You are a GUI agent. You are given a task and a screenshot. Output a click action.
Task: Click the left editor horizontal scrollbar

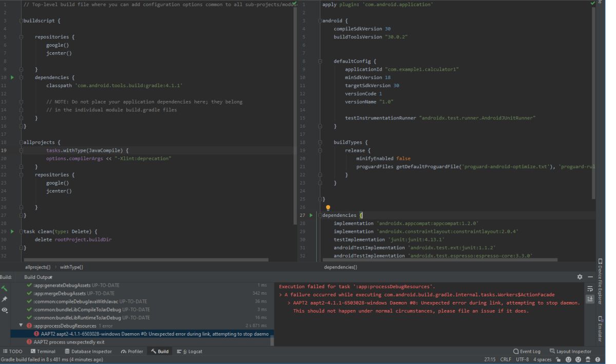[146, 260]
